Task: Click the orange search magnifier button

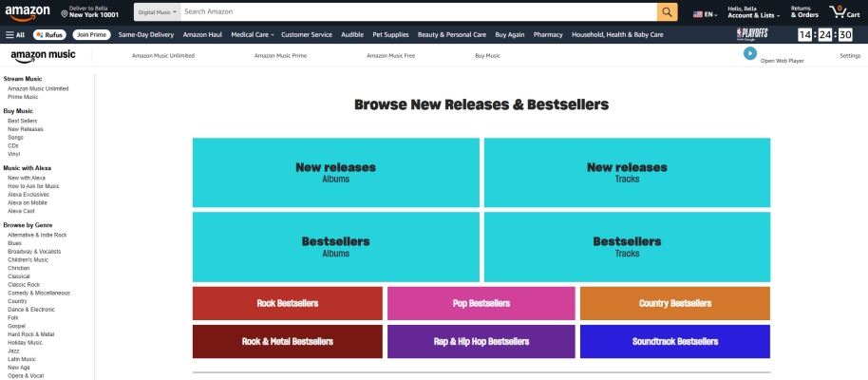Action: click(667, 11)
